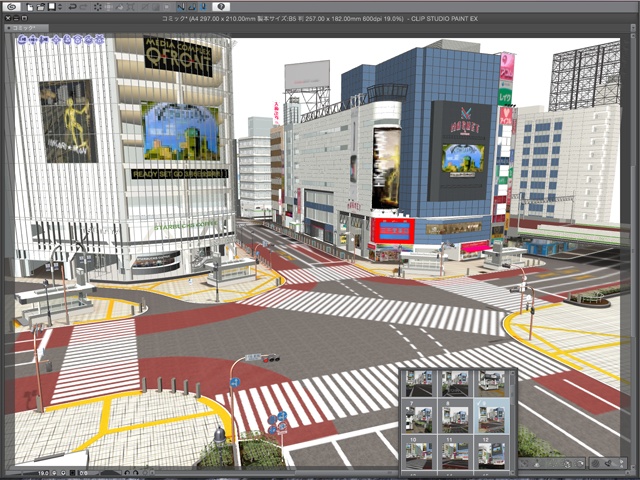This screenshot has height=480, width=640.
Task: Select camera preset thumbnail 10
Action: pyautogui.click(x=419, y=453)
